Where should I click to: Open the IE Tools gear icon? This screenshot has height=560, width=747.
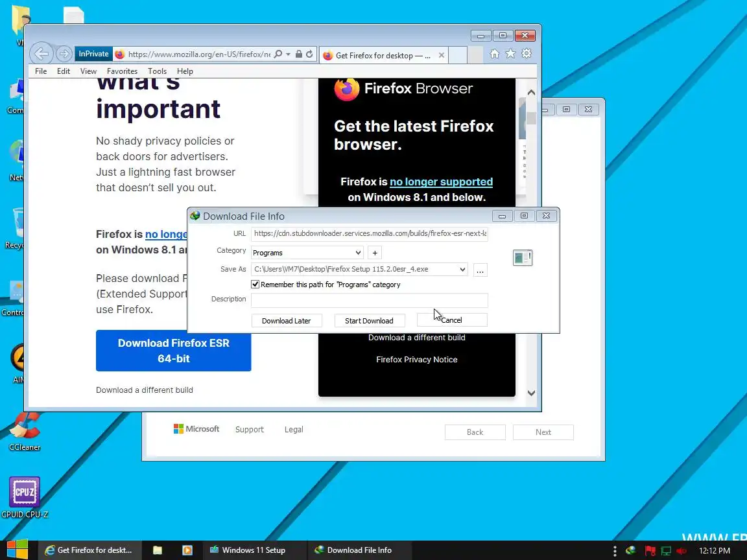(x=527, y=54)
